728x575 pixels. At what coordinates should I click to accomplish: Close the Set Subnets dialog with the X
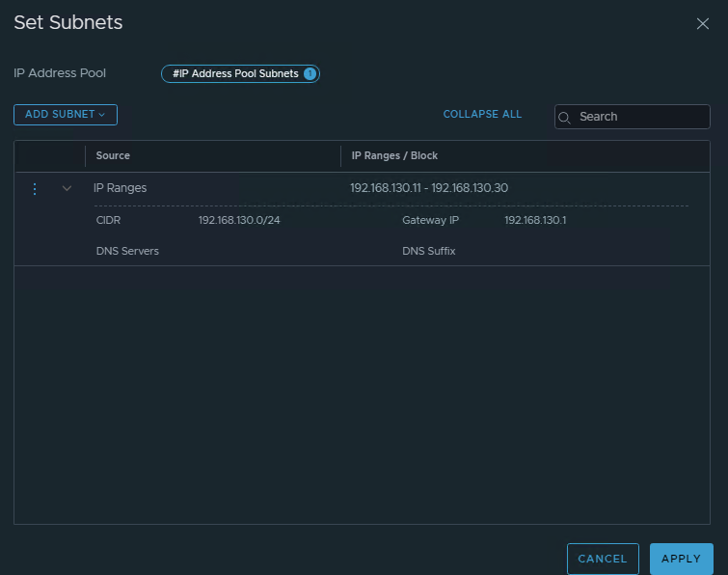tap(703, 24)
